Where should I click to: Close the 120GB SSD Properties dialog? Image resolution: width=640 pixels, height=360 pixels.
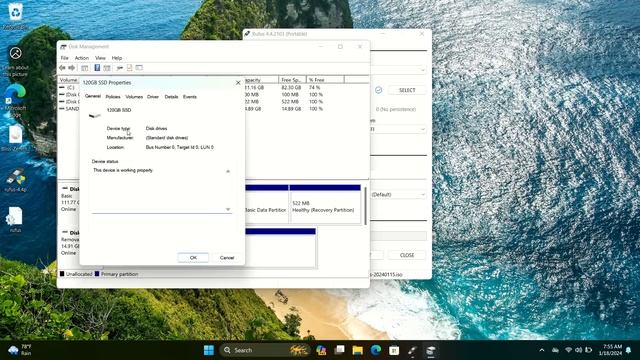(238, 82)
